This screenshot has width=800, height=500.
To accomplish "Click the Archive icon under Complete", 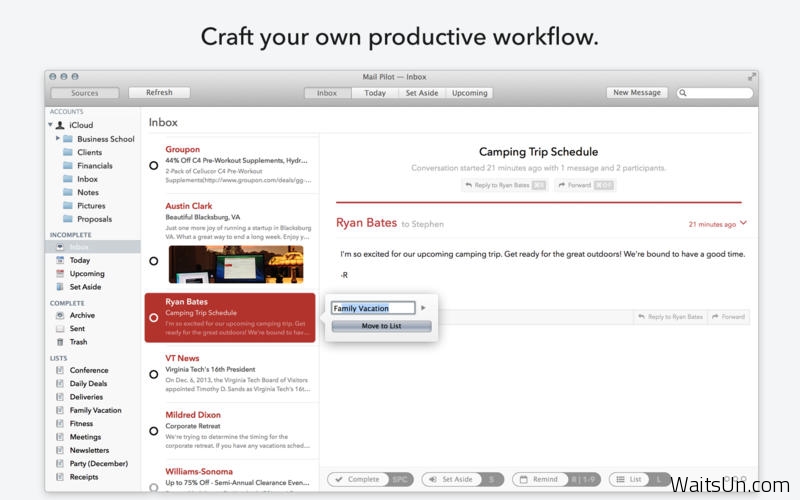I will [60, 315].
